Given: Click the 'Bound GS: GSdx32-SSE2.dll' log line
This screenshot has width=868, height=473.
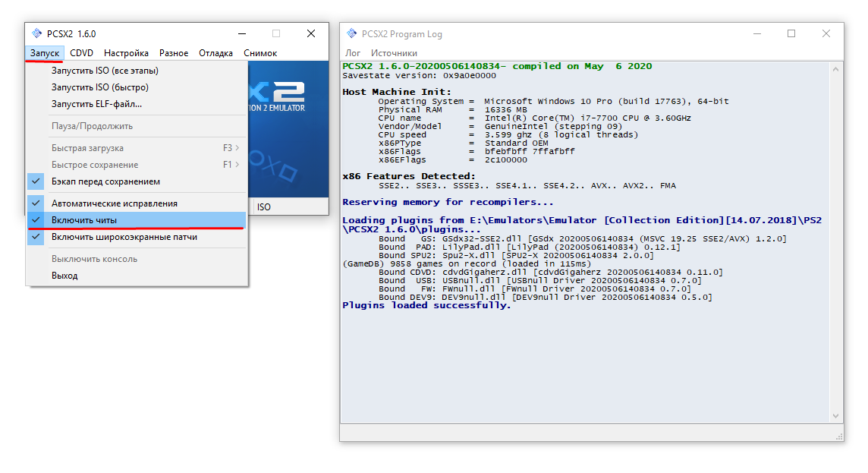Looking at the screenshot, I should tap(583, 238).
